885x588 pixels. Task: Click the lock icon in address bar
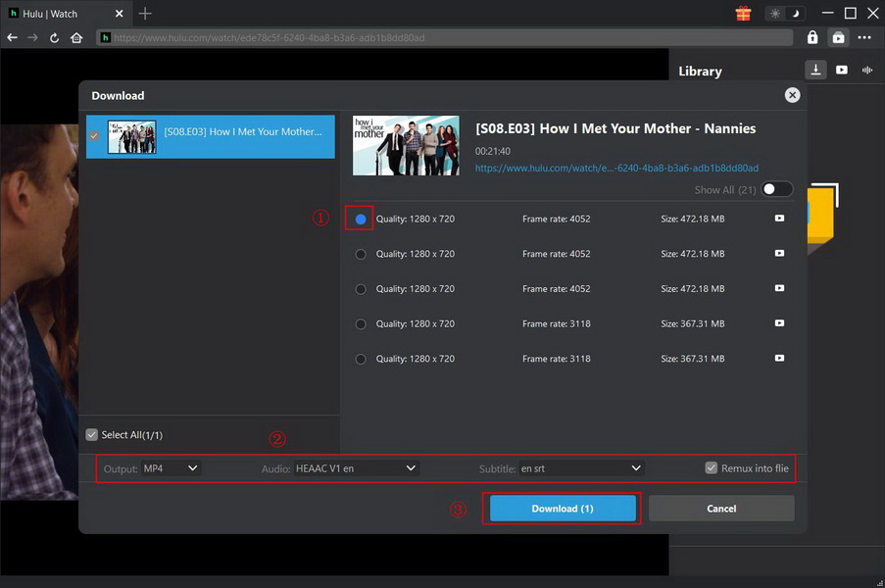tap(811, 37)
